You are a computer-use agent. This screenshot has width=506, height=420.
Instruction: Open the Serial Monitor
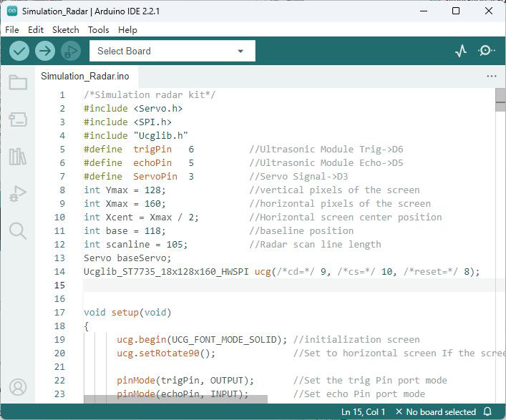click(486, 51)
